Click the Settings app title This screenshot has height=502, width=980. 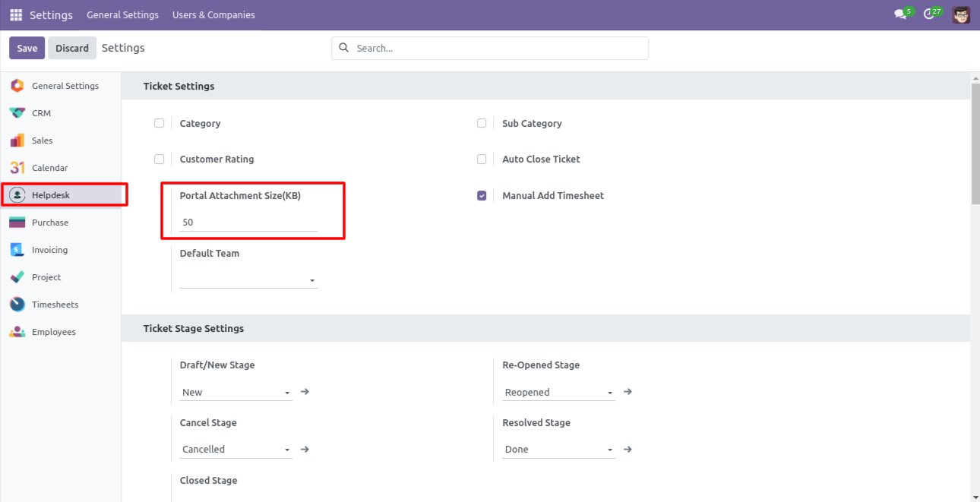coord(51,14)
